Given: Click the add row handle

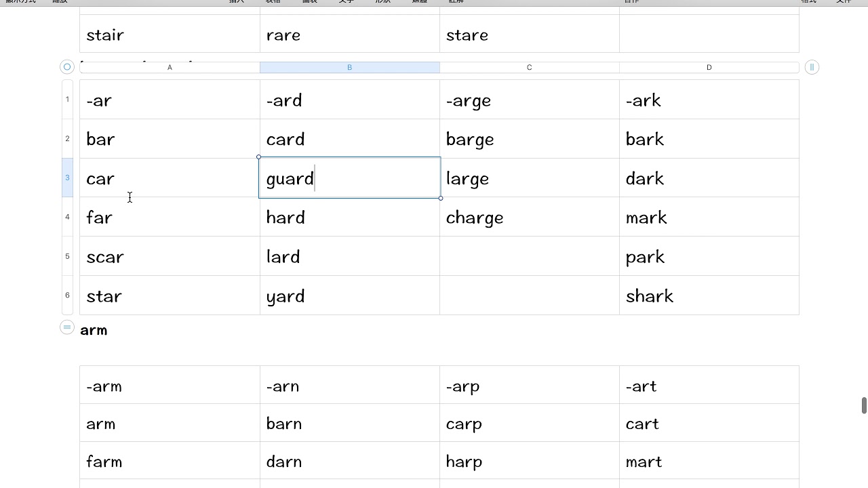Looking at the screenshot, I should 66,327.
